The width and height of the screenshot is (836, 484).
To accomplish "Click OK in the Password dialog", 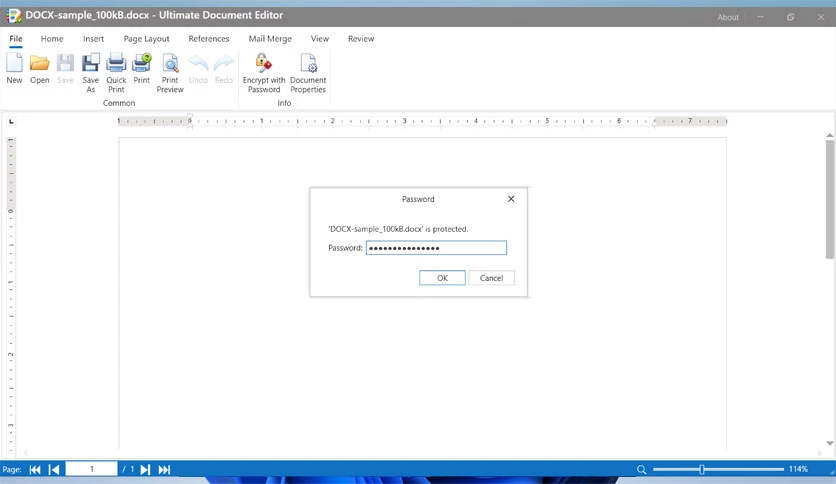I will pyautogui.click(x=442, y=278).
